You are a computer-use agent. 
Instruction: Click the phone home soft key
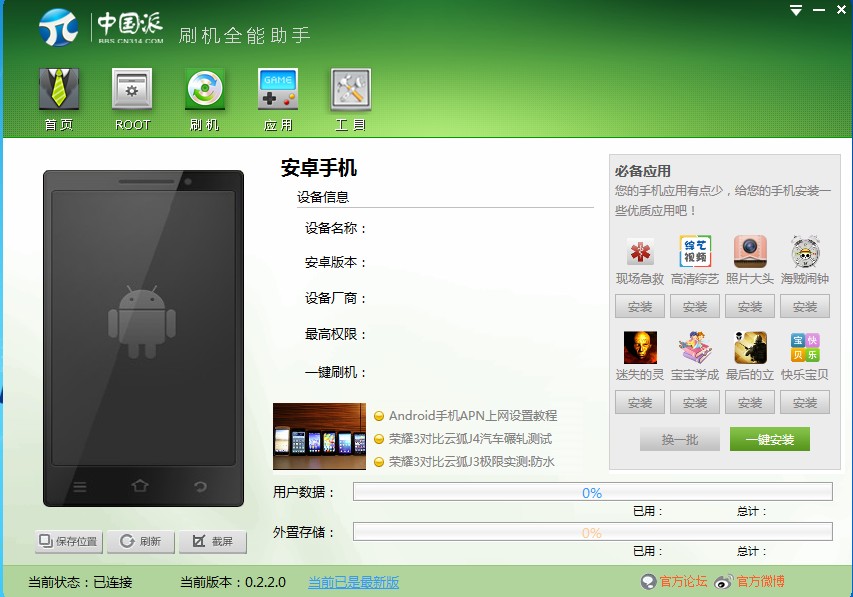140,485
